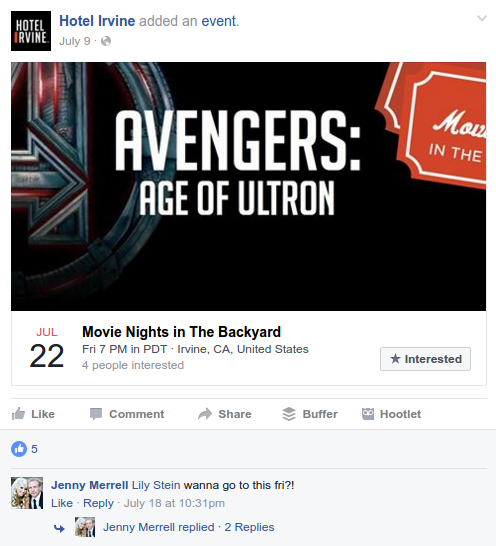
Task: Open the Avengers Age of Ultron event image
Action: click(248, 186)
